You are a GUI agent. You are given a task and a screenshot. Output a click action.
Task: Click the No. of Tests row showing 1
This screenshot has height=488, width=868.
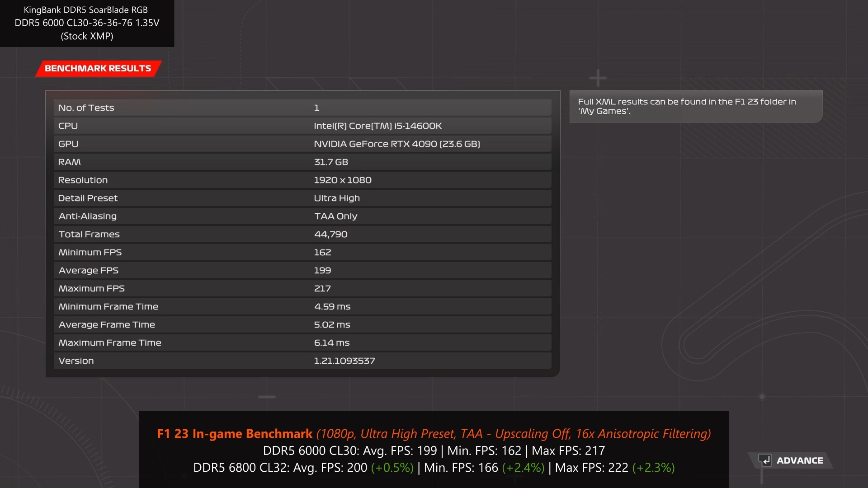pyautogui.click(x=302, y=108)
